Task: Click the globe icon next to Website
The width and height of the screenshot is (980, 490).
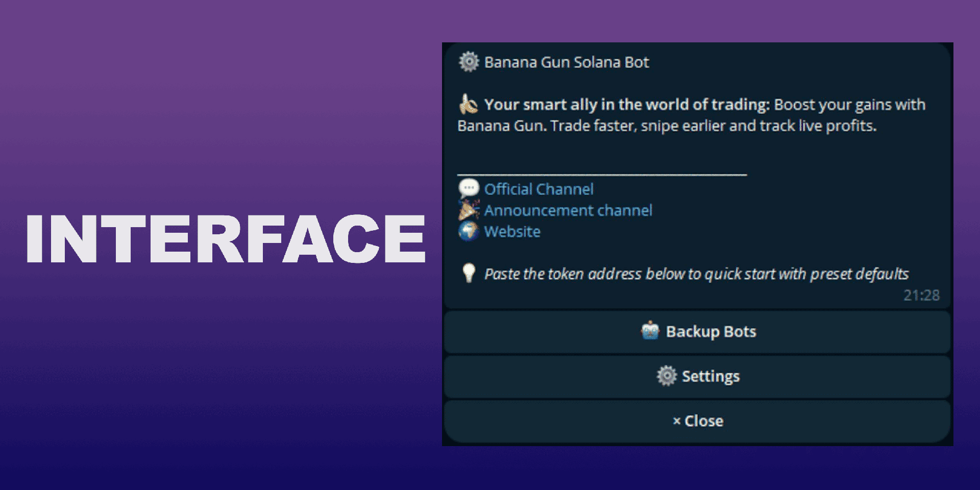Action: point(468,231)
